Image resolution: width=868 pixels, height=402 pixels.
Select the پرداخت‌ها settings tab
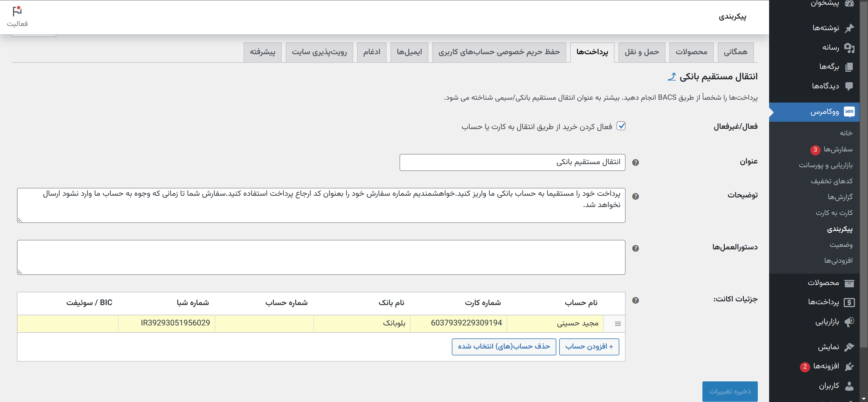[x=592, y=52]
